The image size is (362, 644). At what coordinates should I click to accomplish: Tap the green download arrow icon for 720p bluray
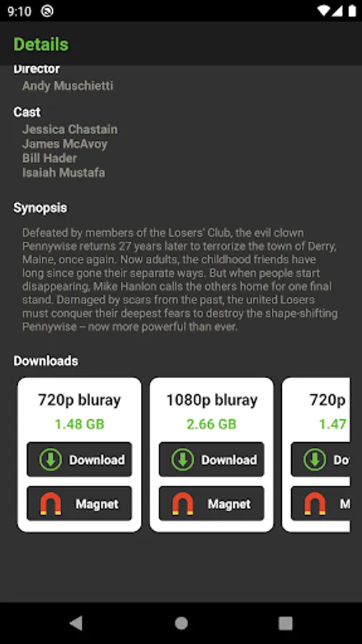click(x=51, y=459)
